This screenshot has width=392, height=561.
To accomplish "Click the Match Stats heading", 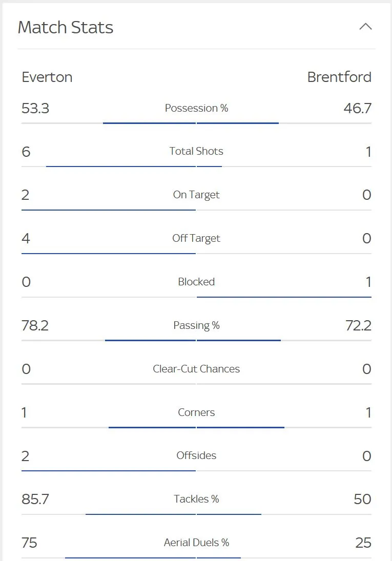I will click(x=66, y=28).
